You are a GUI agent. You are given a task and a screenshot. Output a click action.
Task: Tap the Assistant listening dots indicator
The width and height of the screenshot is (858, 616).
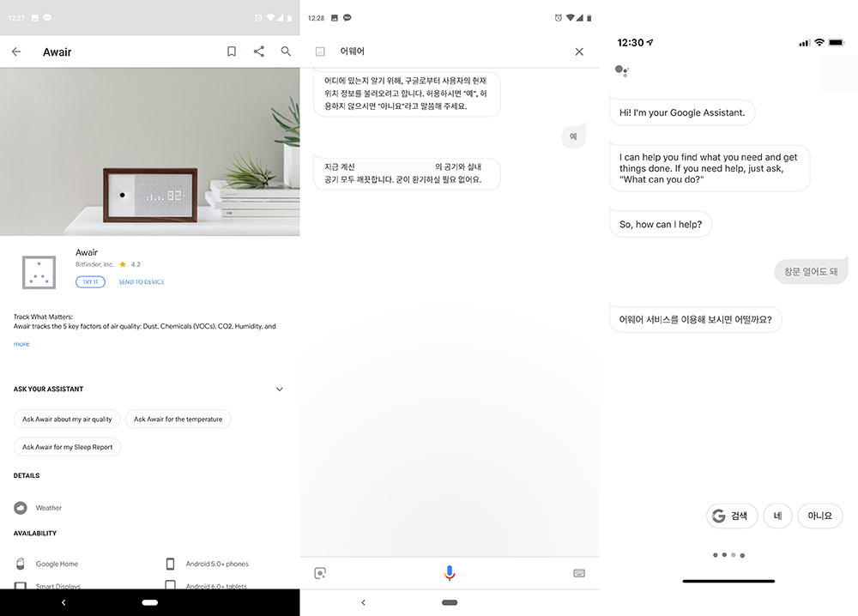(x=728, y=555)
